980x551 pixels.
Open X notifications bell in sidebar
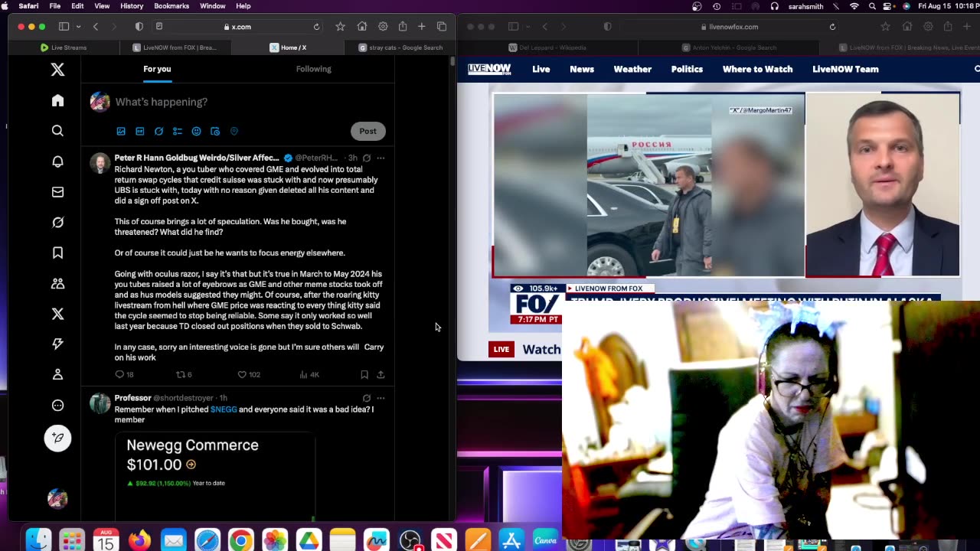[x=57, y=161]
